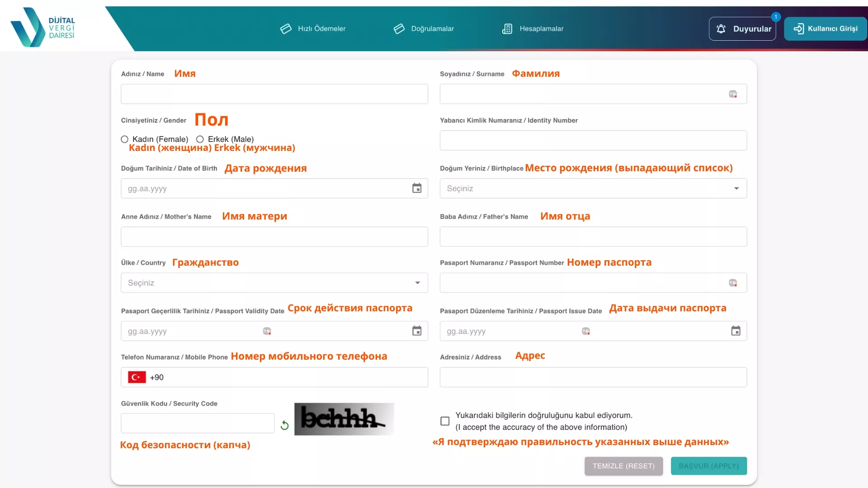Click the autofill icon in Passport Validity Date field

267,331
